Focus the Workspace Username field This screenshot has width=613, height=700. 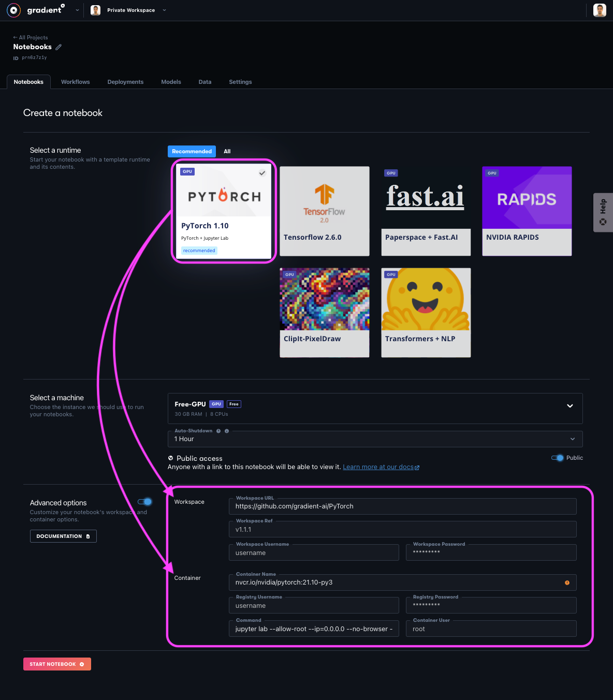pos(314,552)
